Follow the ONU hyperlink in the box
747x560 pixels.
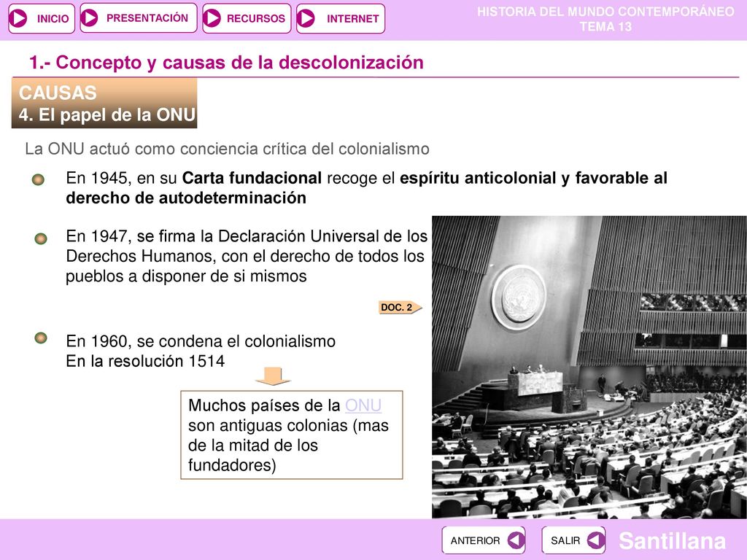tap(363, 405)
